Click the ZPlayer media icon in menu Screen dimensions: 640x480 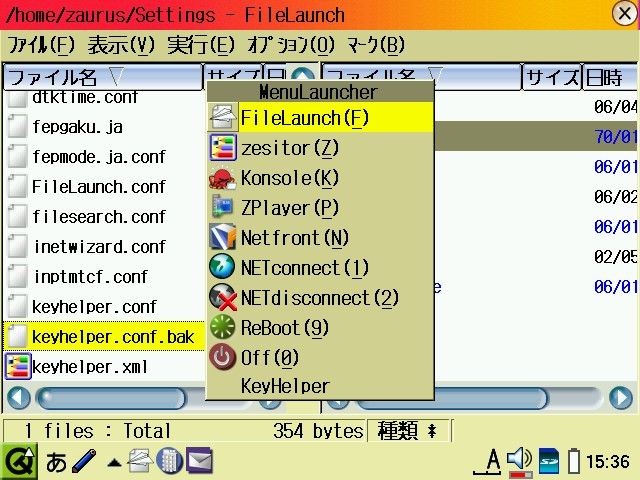[x=222, y=208]
